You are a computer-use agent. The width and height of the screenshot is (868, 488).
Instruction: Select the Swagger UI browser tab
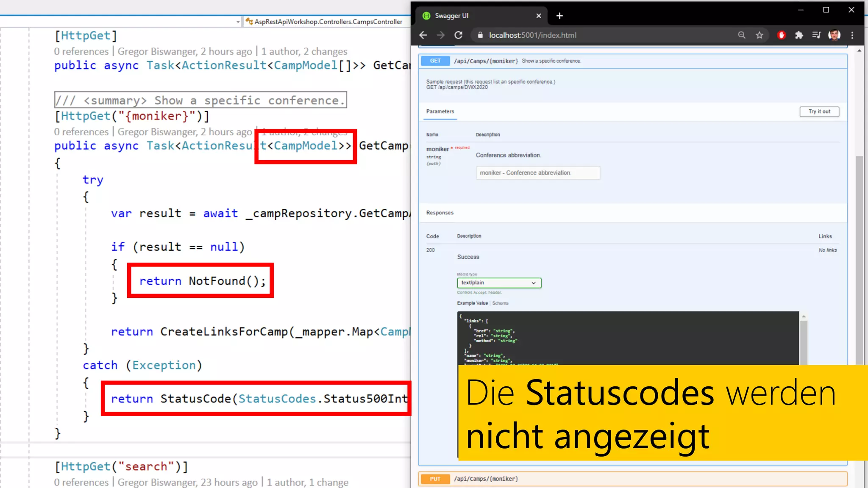point(482,16)
